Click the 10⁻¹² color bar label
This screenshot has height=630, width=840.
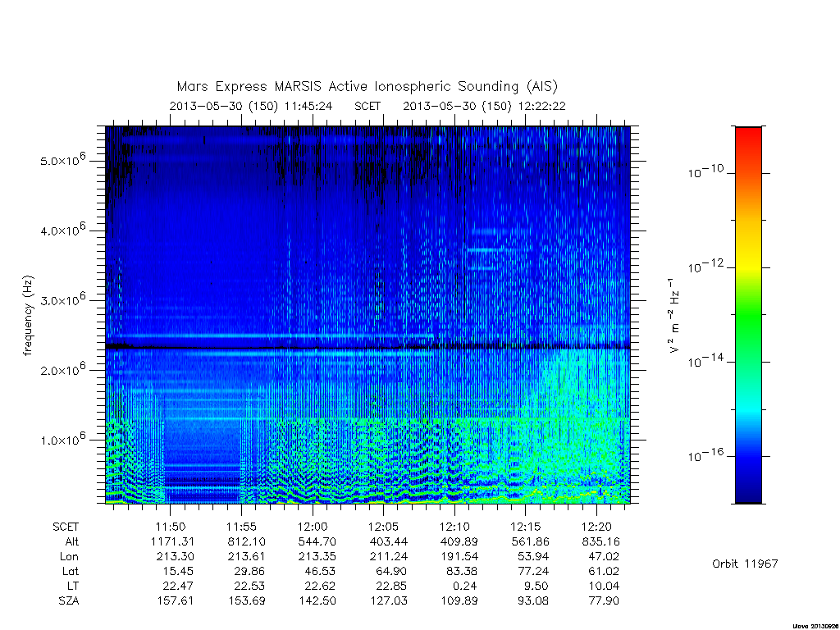click(x=706, y=267)
